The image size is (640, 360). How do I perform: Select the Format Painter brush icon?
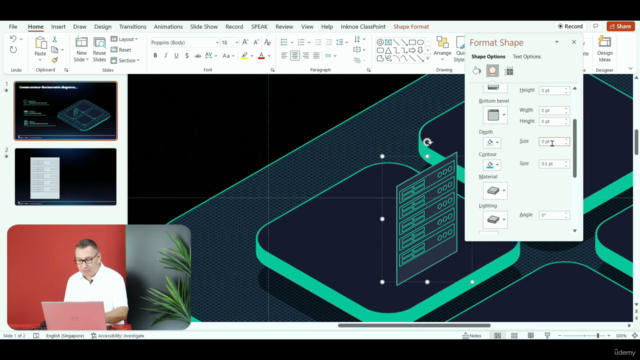coord(54,60)
